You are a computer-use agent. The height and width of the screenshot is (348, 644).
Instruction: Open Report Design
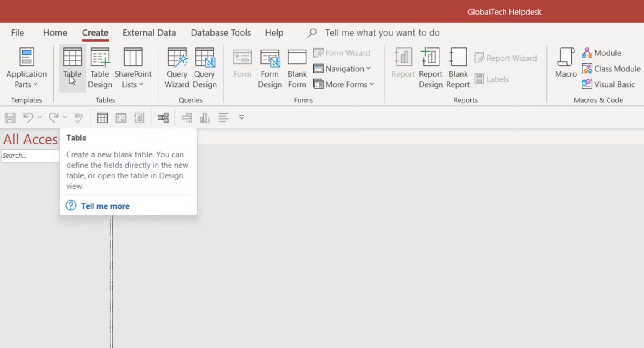[430, 67]
